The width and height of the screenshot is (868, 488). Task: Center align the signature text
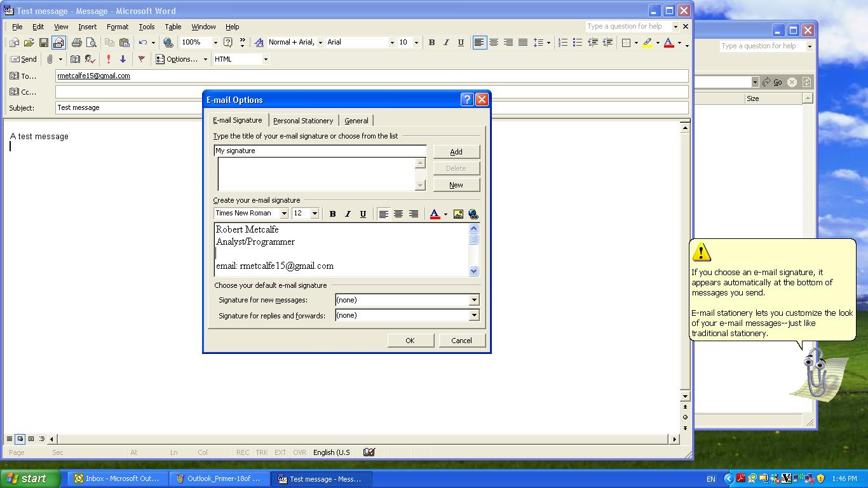point(398,214)
